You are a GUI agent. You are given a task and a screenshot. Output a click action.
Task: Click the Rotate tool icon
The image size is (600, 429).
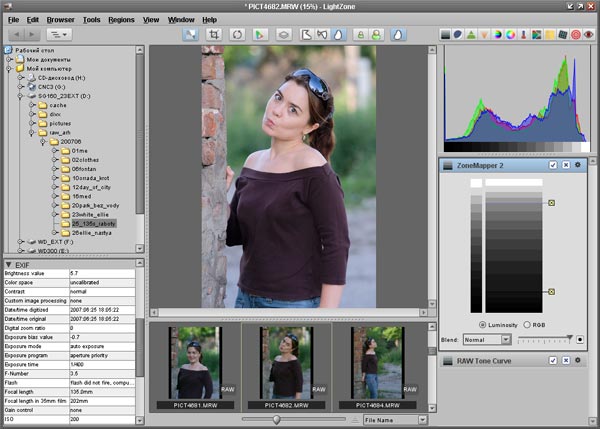[x=239, y=34]
